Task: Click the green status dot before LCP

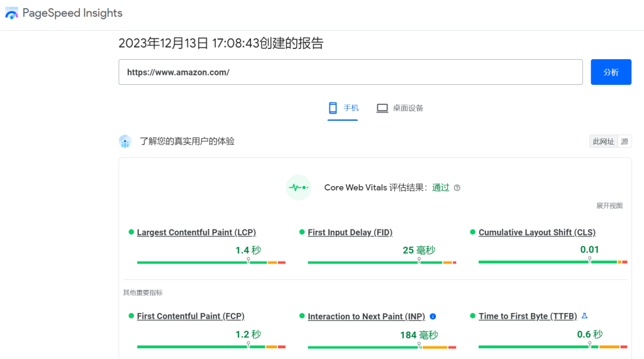Action: 131,232
